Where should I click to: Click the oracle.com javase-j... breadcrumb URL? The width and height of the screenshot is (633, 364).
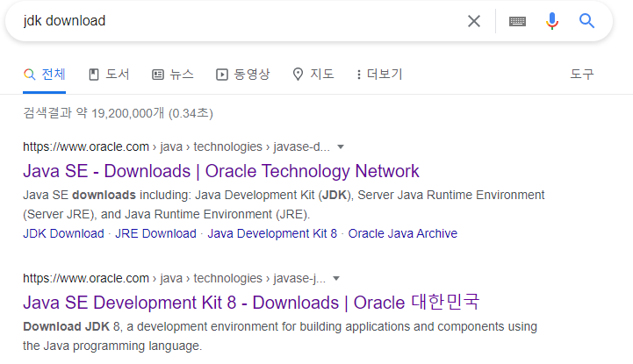coord(175,278)
